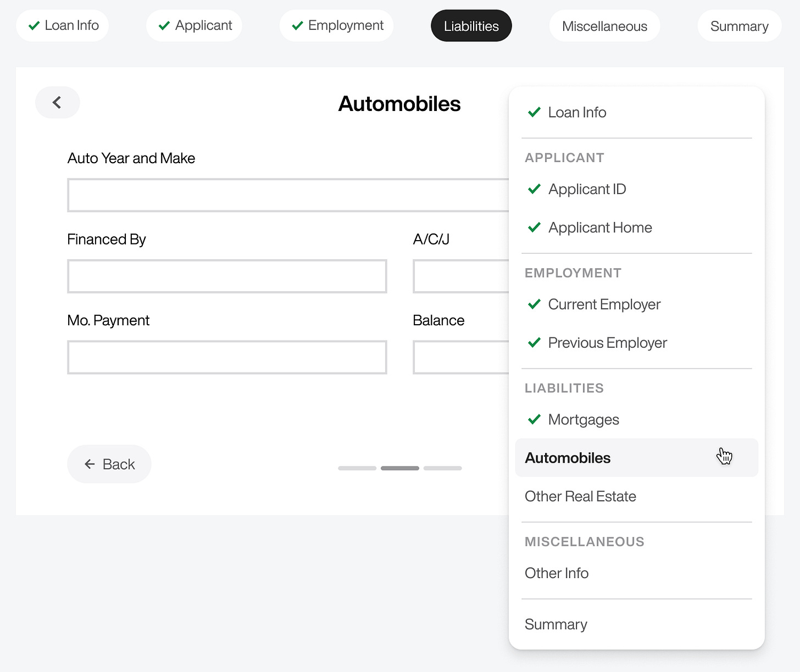Select the Liabilities step tab
Viewport: 800px width, 672px height.
point(471,26)
